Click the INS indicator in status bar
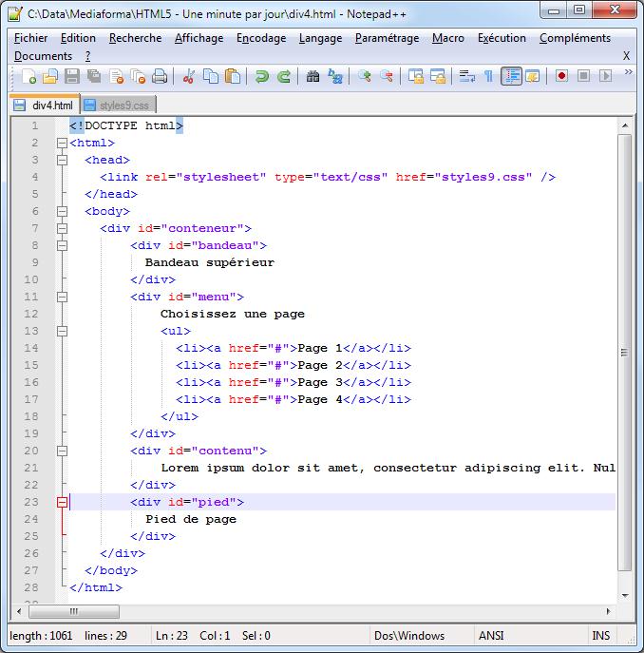The width and height of the screenshot is (644, 653). pyautogui.click(x=601, y=636)
